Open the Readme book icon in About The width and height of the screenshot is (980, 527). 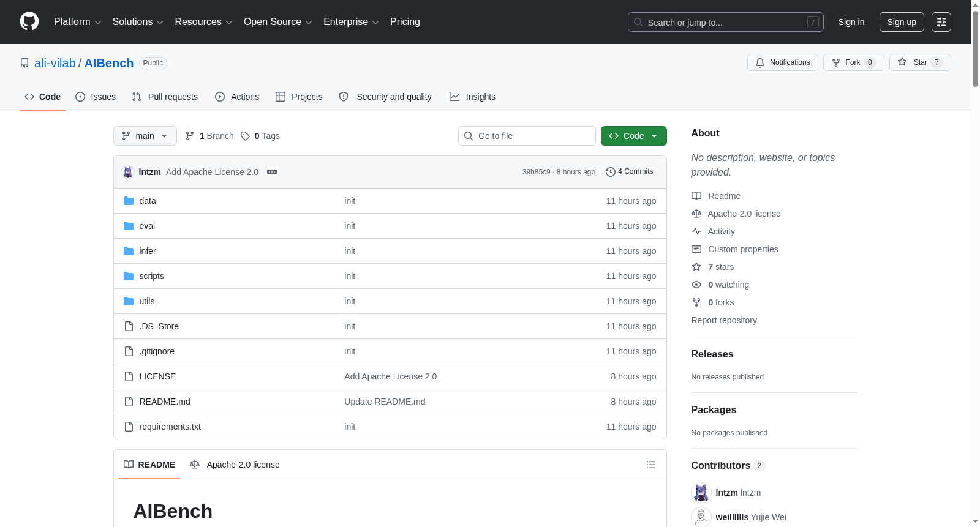(696, 196)
